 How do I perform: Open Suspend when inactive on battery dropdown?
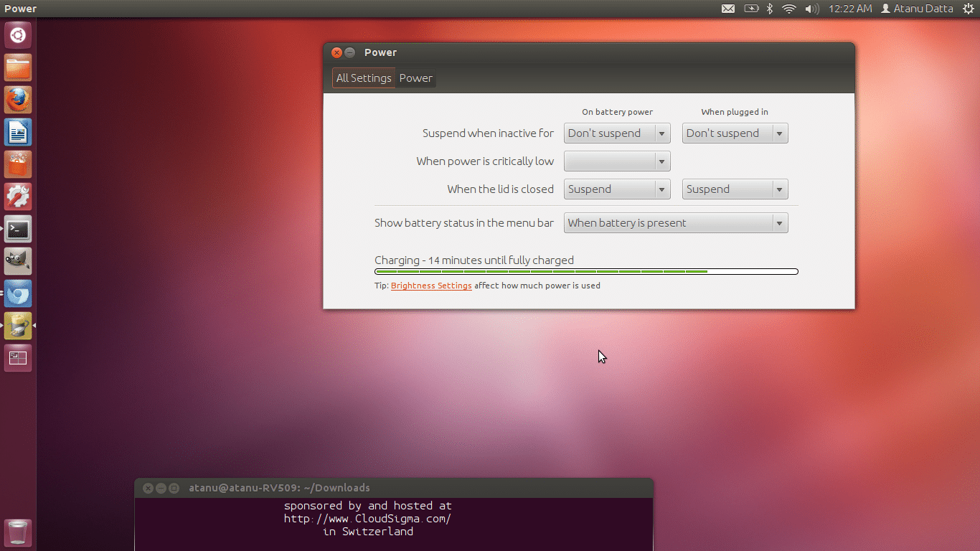(x=617, y=133)
